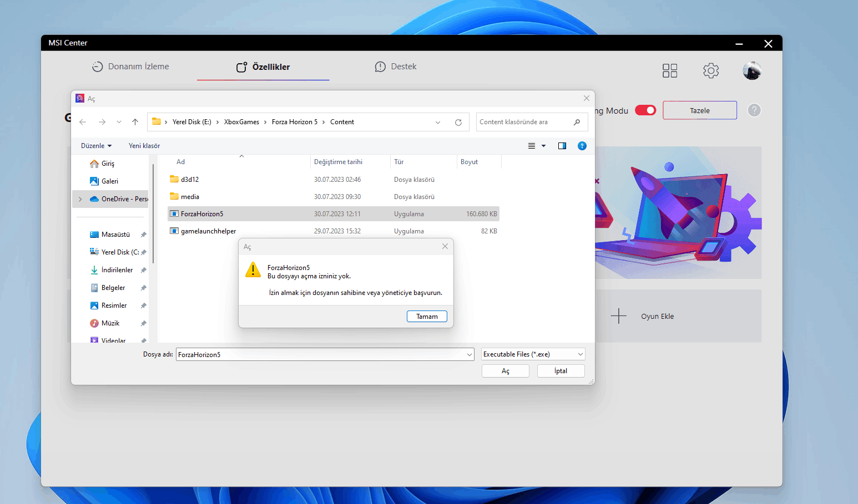Open view options dropdown arrow

pos(544,146)
